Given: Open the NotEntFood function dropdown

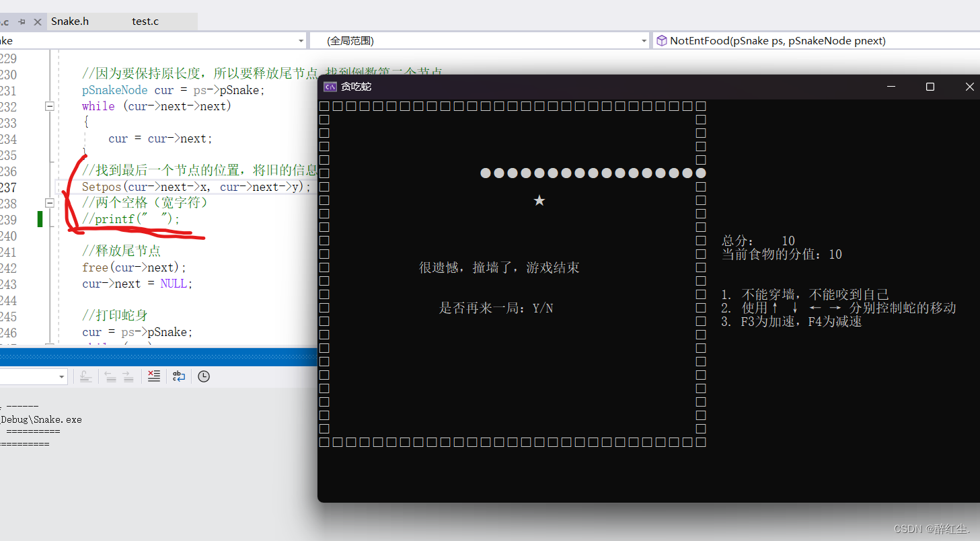Looking at the screenshot, I should 816,41.
